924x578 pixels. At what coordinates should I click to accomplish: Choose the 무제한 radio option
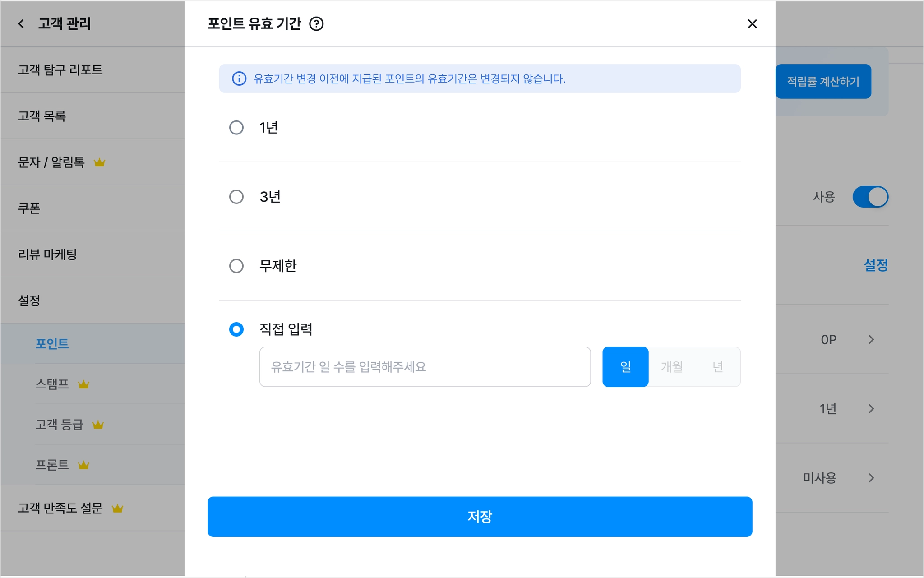(x=236, y=266)
